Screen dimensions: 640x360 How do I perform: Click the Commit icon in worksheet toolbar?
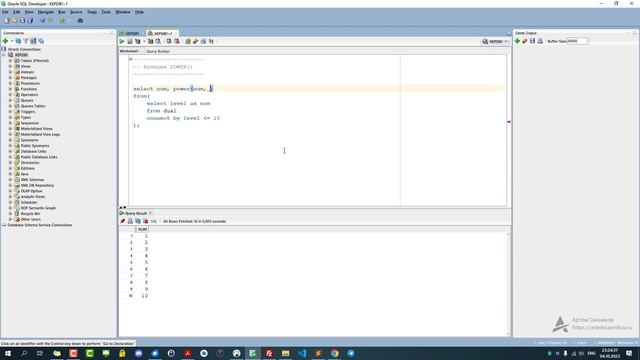point(169,41)
